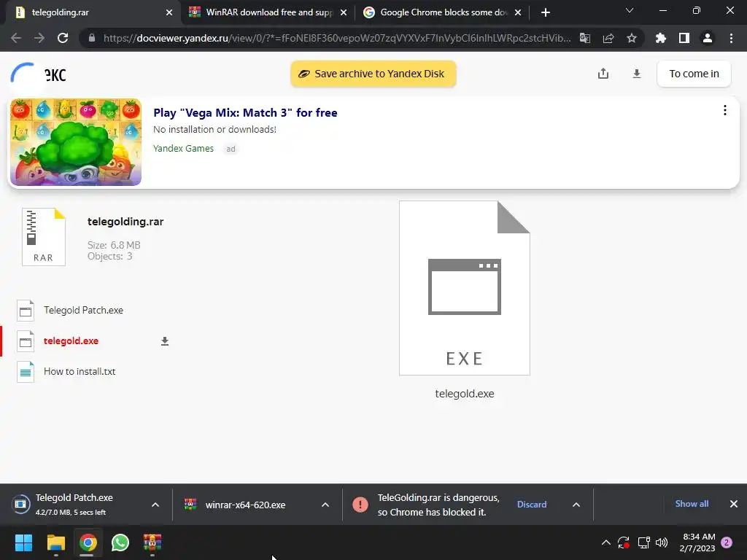This screenshot has width=747, height=560.
Task: Discard the blocked TeleGolding.rar download
Action: click(532, 505)
